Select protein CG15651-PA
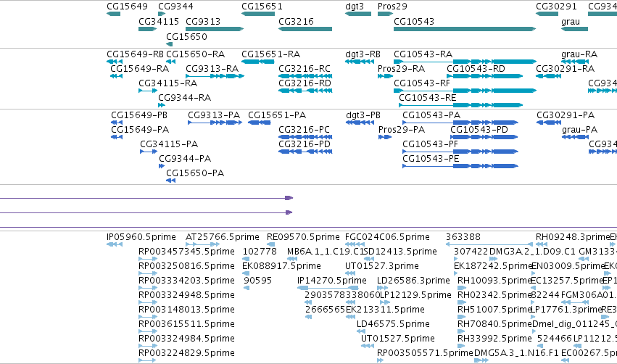This screenshot has width=617, height=364. pos(277,115)
